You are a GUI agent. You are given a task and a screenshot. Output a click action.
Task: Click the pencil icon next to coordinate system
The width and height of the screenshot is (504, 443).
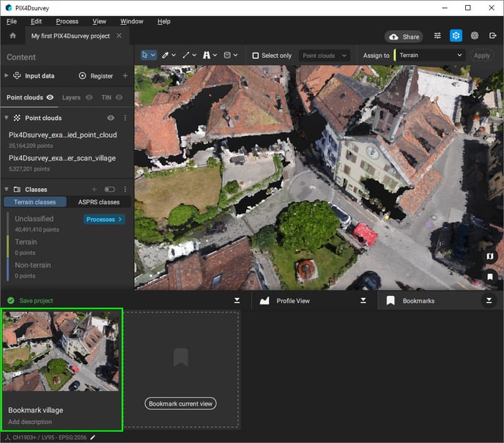93,437
